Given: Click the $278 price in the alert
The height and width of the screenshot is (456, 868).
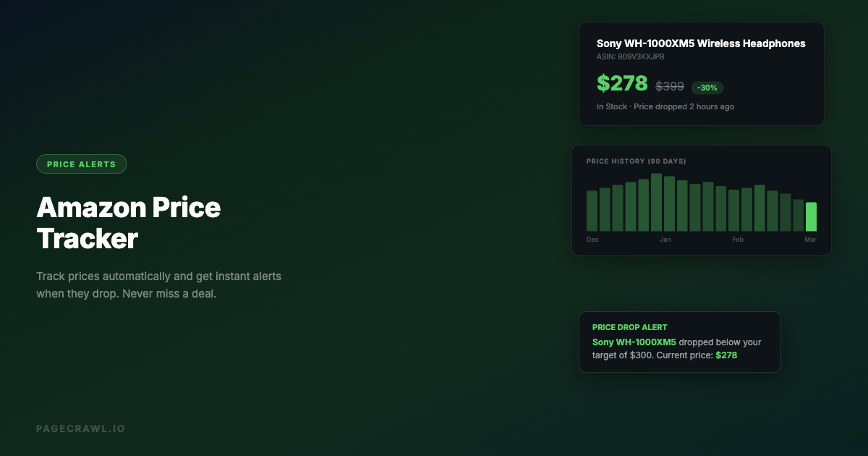Looking at the screenshot, I should [726, 355].
